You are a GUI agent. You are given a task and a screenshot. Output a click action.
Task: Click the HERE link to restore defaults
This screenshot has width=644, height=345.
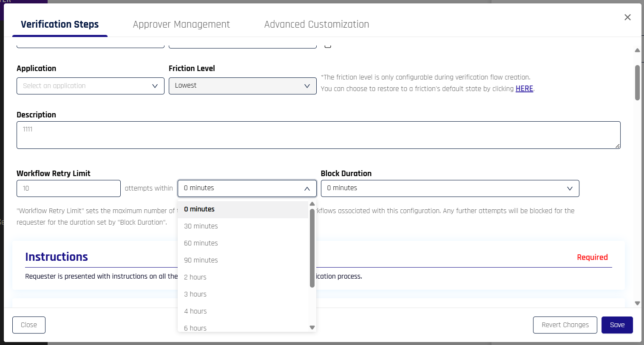pyautogui.click(x=524, y=88)
